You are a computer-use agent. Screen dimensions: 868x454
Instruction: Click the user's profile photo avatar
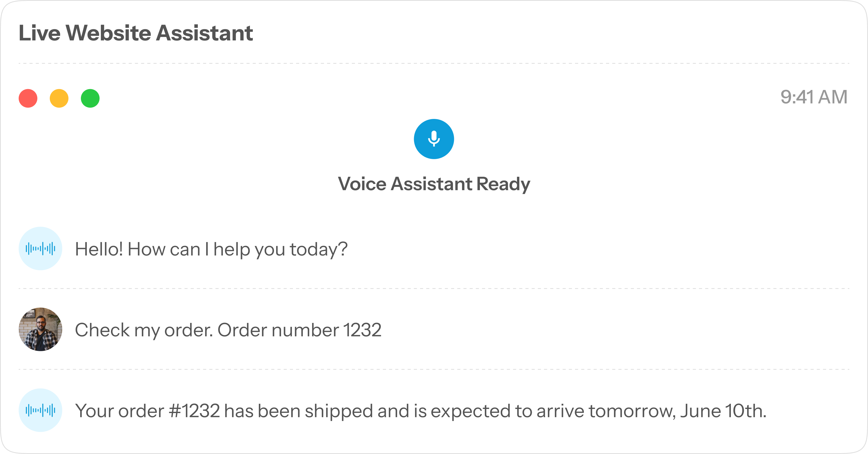[40, 329]
